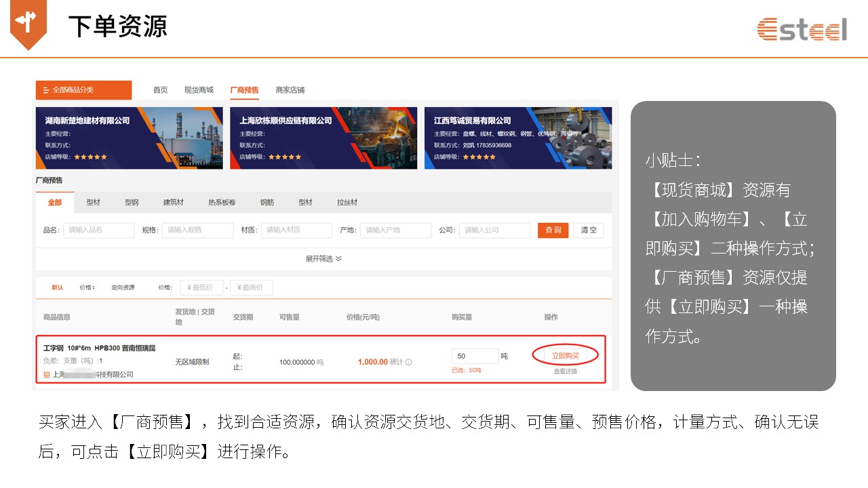Viewport: 868px width, 488px height.
Task: Open the 现货商城 nav tab
Action: 199,89
